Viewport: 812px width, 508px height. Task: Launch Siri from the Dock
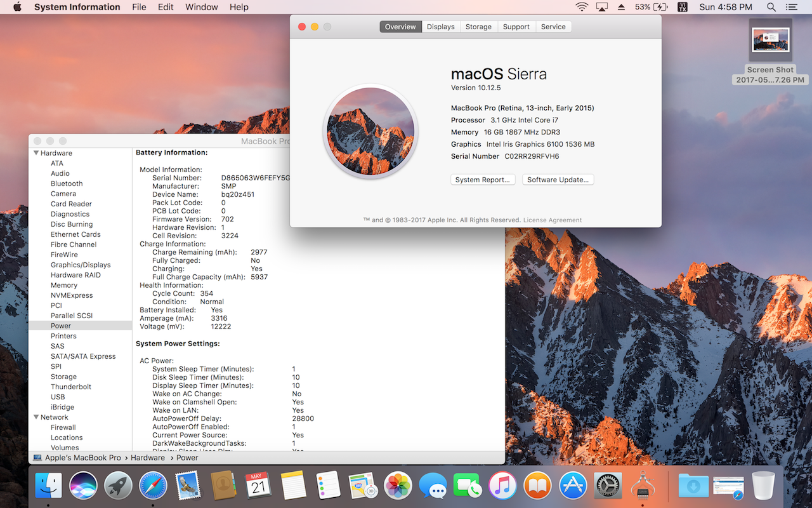[x=83, y=486]
